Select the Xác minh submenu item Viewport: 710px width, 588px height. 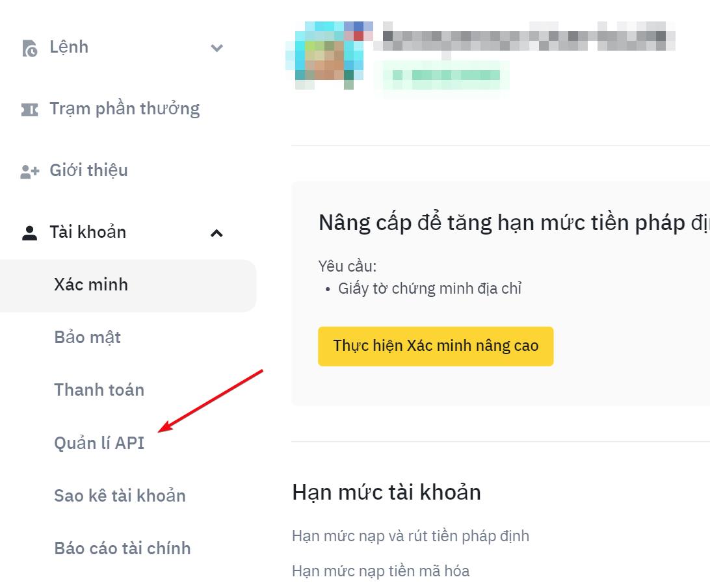tap(128, 286)
